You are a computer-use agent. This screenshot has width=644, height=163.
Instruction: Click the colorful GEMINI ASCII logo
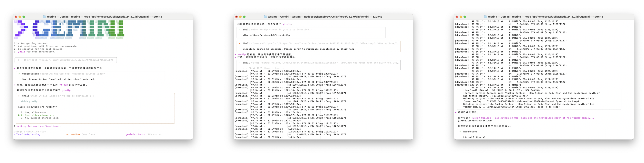pos(69,30)
